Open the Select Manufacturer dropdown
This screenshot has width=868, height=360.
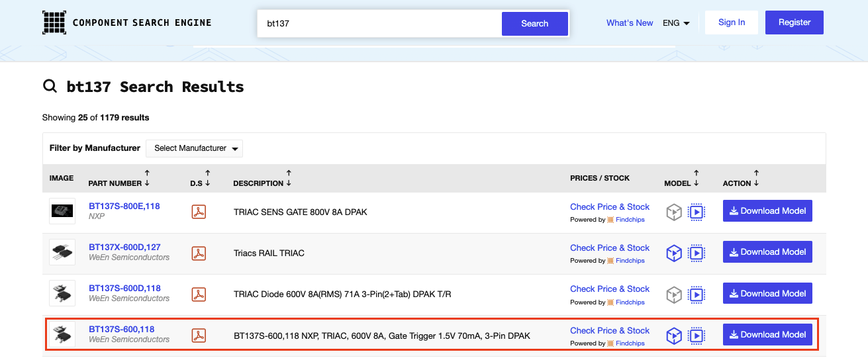(x=195, y=148)
